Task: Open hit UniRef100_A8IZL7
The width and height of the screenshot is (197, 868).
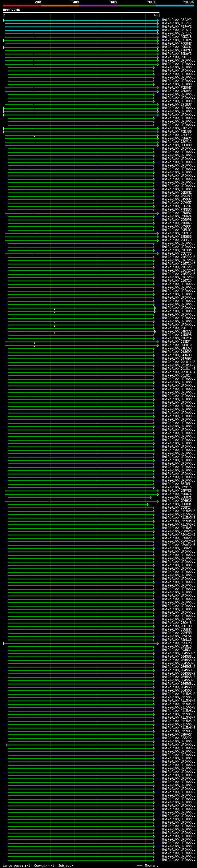Action: [177, 23]
